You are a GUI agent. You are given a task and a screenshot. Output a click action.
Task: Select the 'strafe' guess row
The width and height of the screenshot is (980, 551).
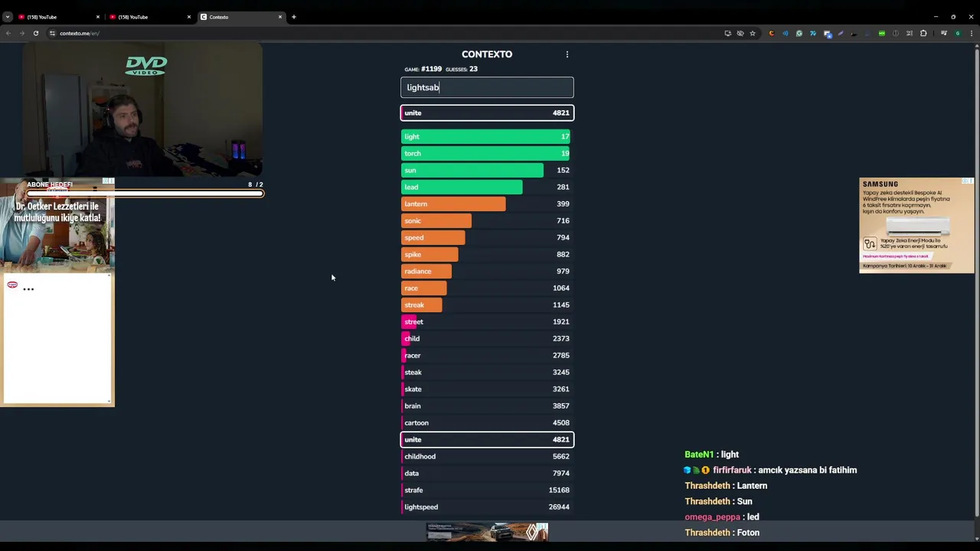pos(487,490)
